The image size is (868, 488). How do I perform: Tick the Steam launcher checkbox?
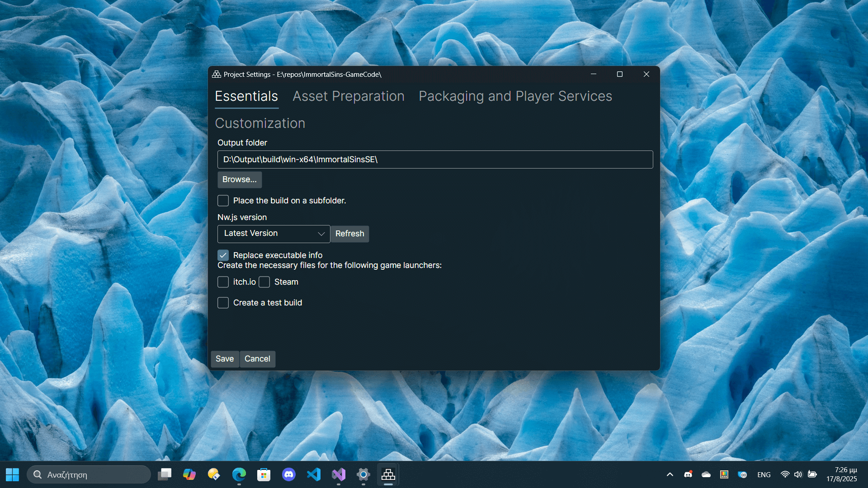click(264, 282)
